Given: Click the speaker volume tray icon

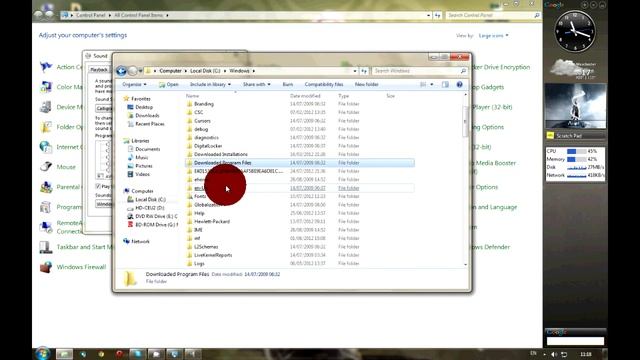Looking at the screenshot, I should tap(554, 354).
